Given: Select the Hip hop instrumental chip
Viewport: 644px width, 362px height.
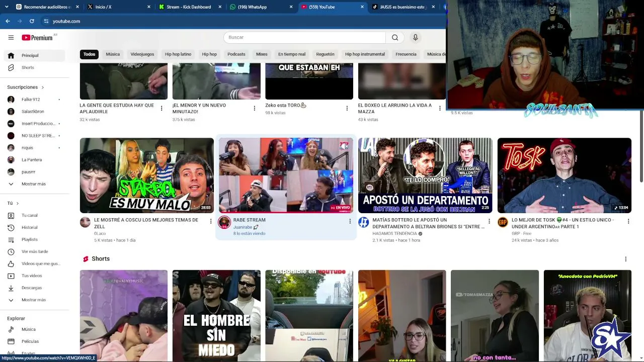Looking at the screenshot, I should (365, 54).
